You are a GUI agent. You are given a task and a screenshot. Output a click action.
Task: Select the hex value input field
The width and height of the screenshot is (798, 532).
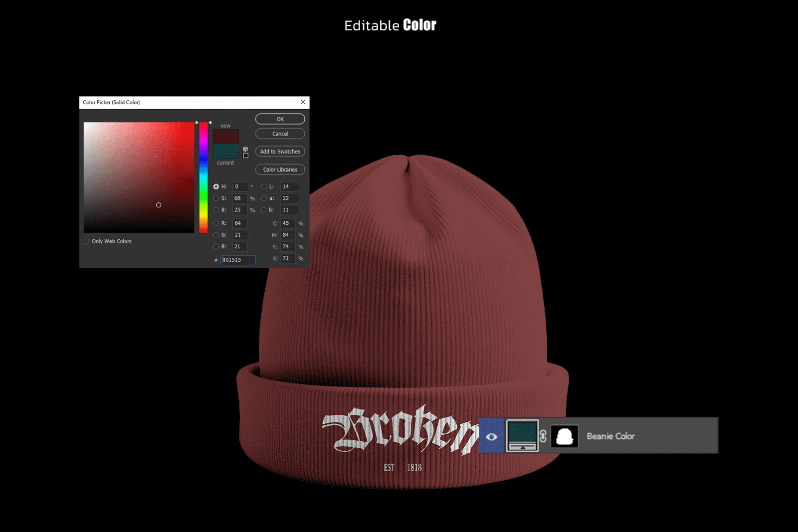tap(238, 260)
